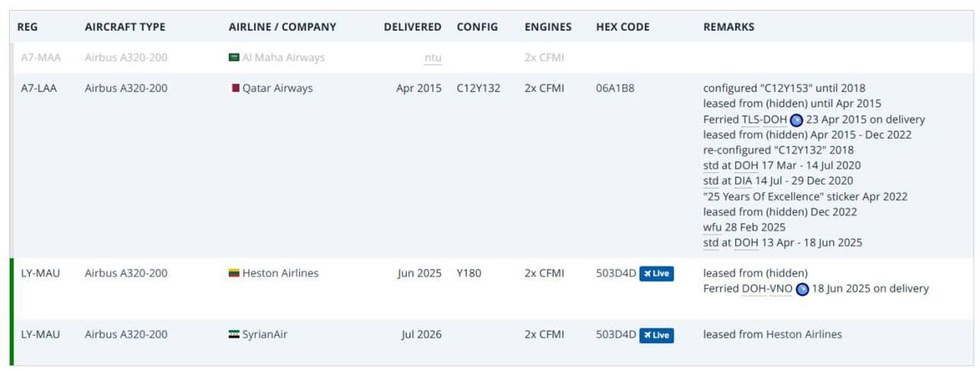Click the Live badge in SyrianAir row
980x370 pixels.
657,335
